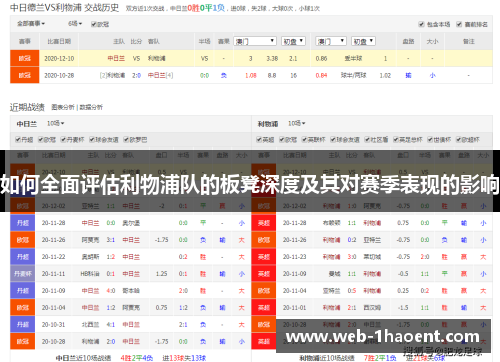Click the 1.25 handicap value in 20-11-11 row

[161, 274]
